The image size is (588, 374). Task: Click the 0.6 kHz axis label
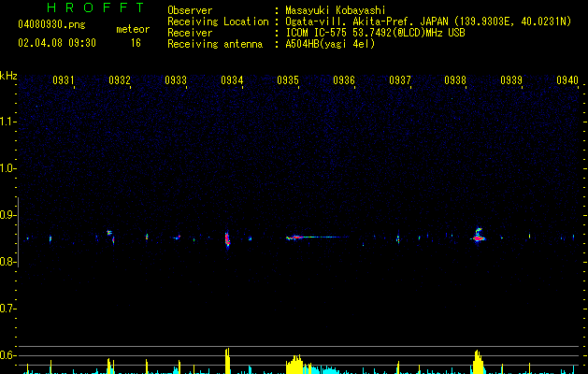click(x=7, y=355)
